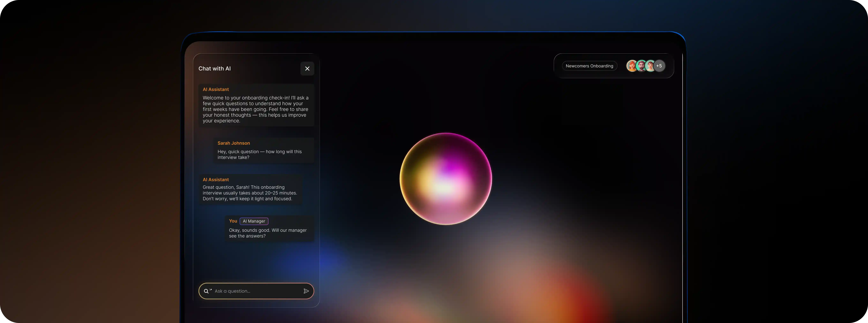Select your message about manager seeing answers

268,233
